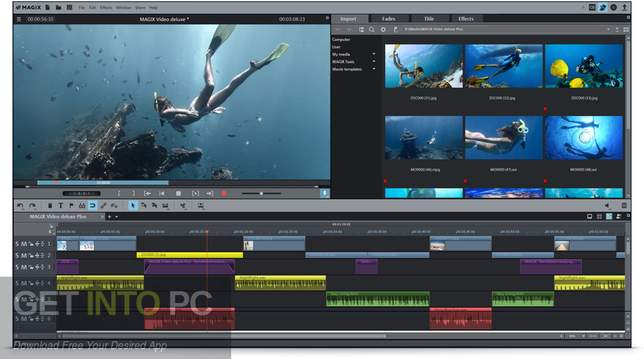Click the save project disk icon
The image size is (644, 359).
[69, 7]
